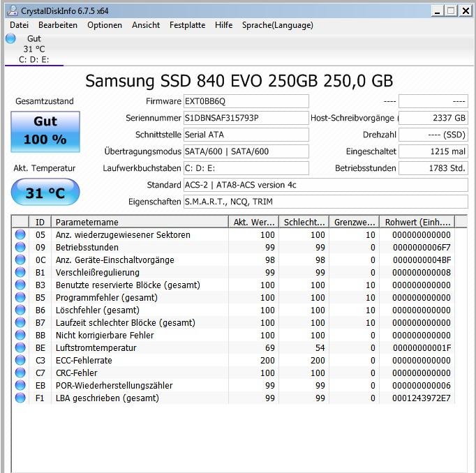
Task: Click the Akt. Wer... column header
Action: [x=253, y=222]
